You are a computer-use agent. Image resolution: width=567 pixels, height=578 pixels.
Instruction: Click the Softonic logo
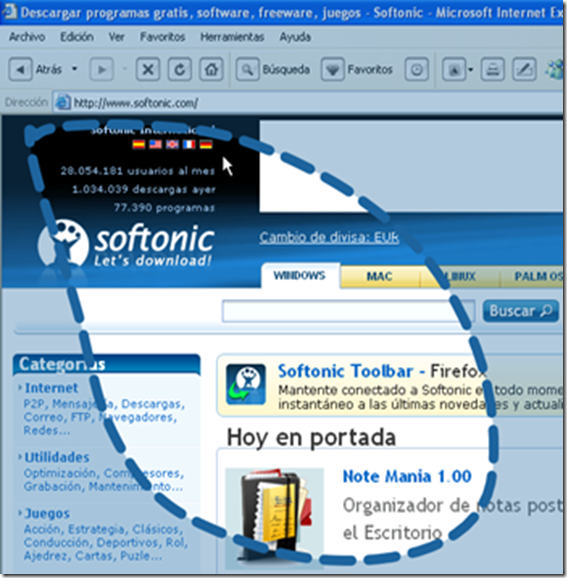(126, 243)
